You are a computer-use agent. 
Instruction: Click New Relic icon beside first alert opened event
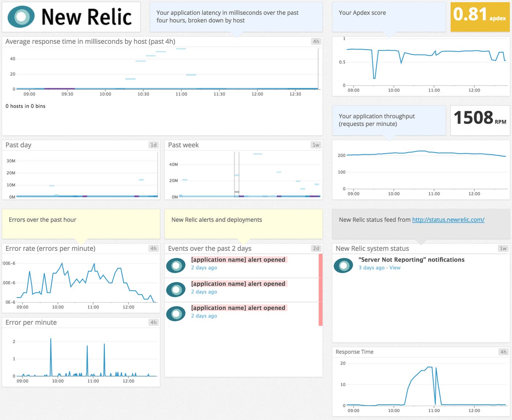[x=176, y=266]
